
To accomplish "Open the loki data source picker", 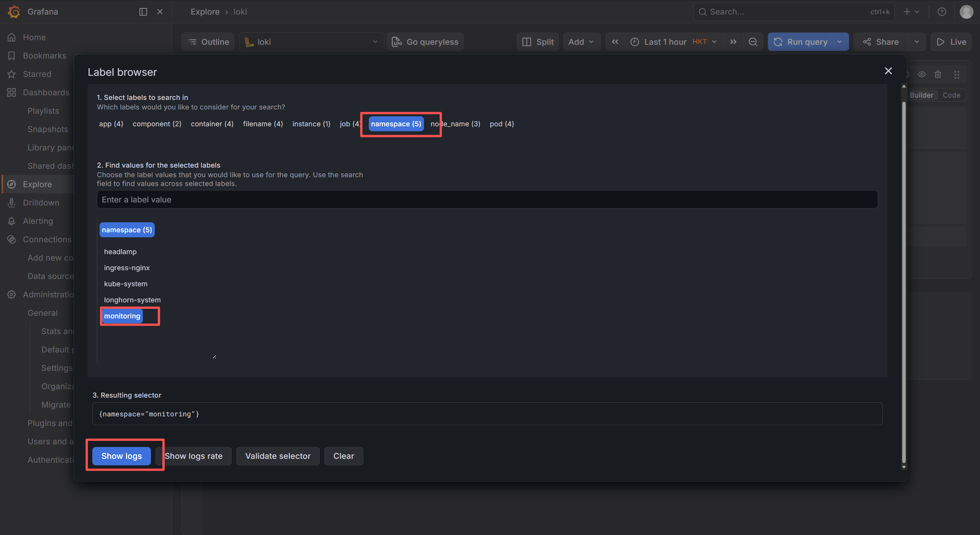I will [311, 42].
